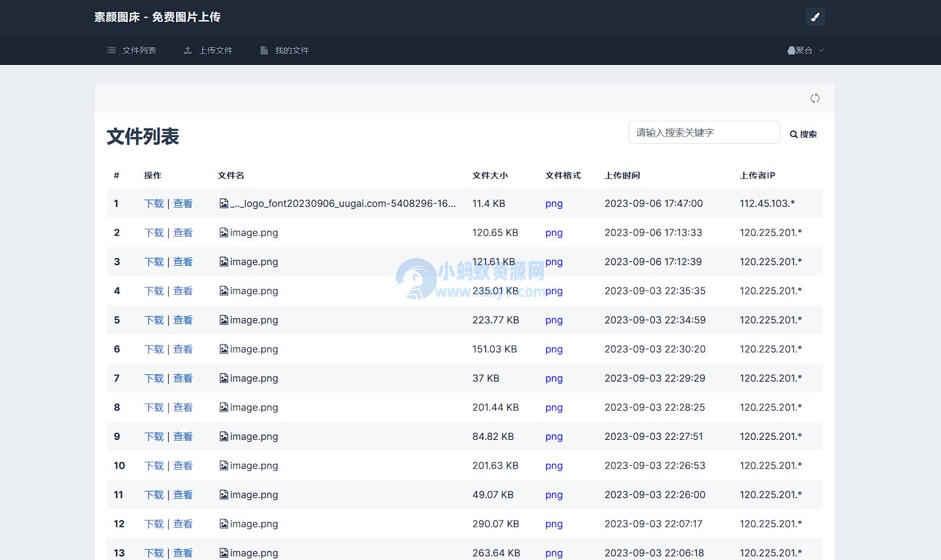Download file in row 1
The height and width of the screenshot is (560, 941).
[x=154, y=203]
